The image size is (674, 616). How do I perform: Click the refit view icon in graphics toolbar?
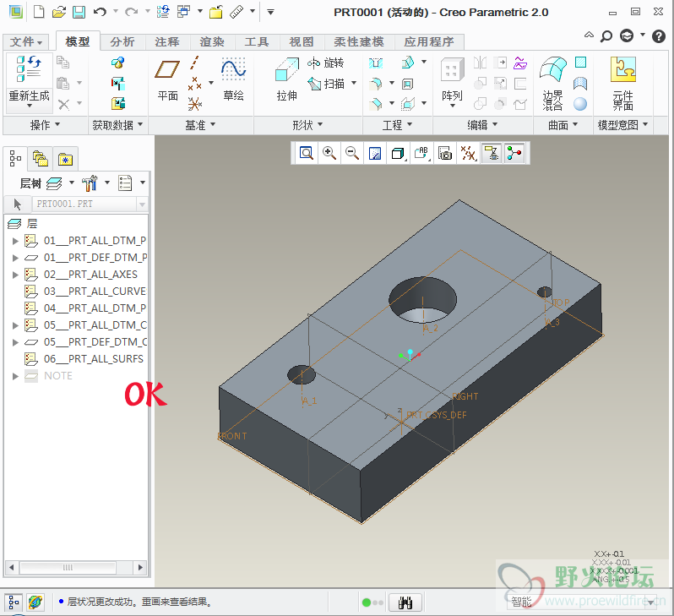[x=306, y=153]
